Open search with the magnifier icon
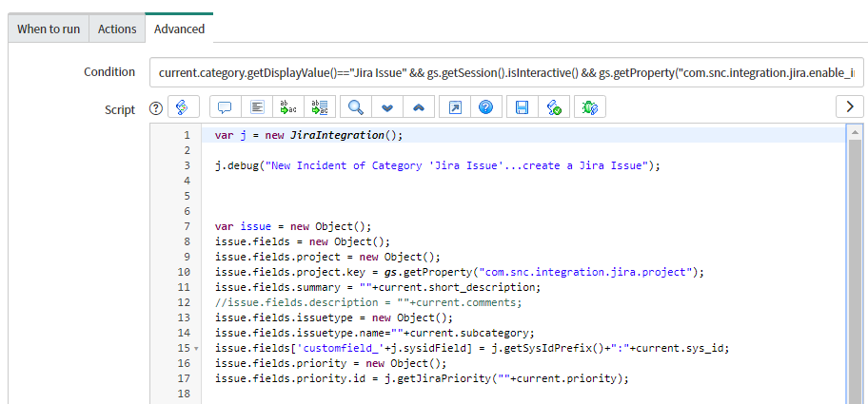The image size is (868, 404). (x=355, y=106)
